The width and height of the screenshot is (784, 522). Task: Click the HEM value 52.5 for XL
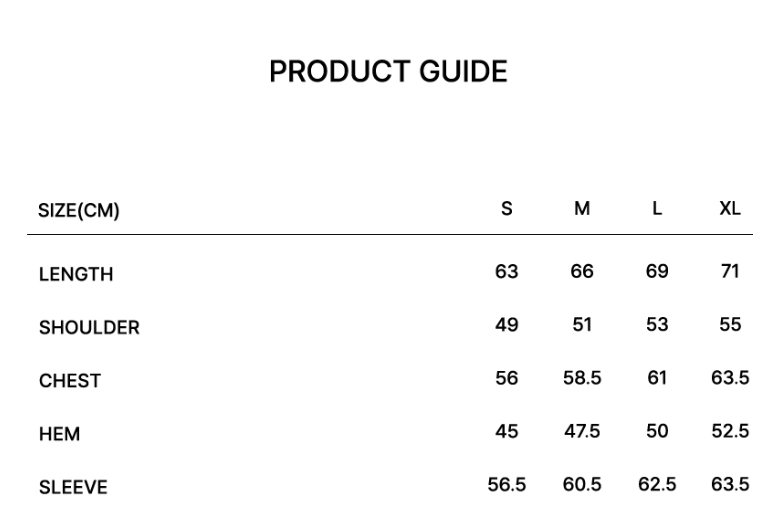point(730,431)
